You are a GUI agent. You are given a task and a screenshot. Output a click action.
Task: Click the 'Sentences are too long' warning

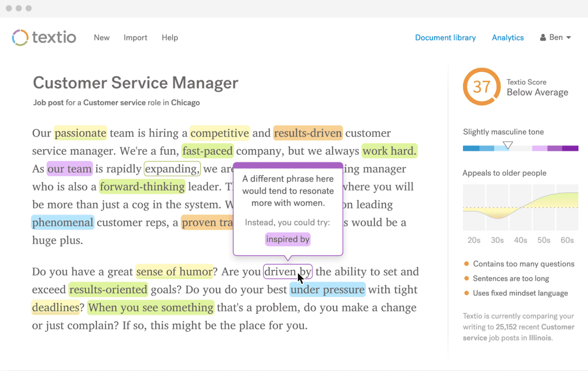(x=510, y=278)
